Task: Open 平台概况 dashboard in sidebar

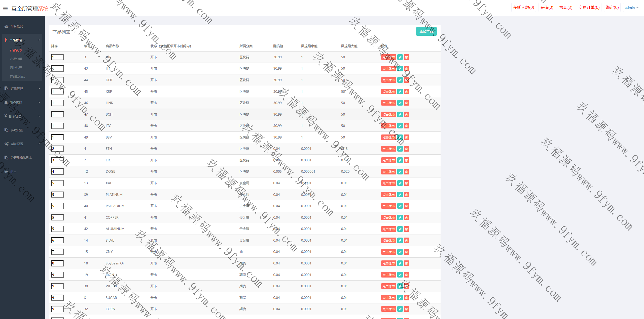Action: (17, 26)
